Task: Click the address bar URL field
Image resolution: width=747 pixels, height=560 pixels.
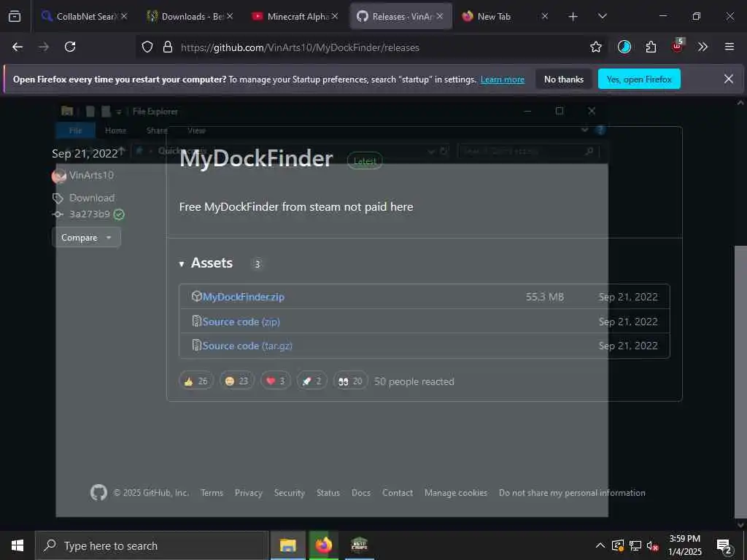Action: click(x=371, y=47)
